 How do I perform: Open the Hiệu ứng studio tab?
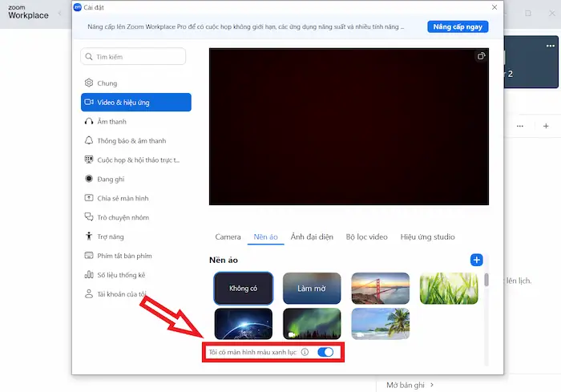pos(427,237)
